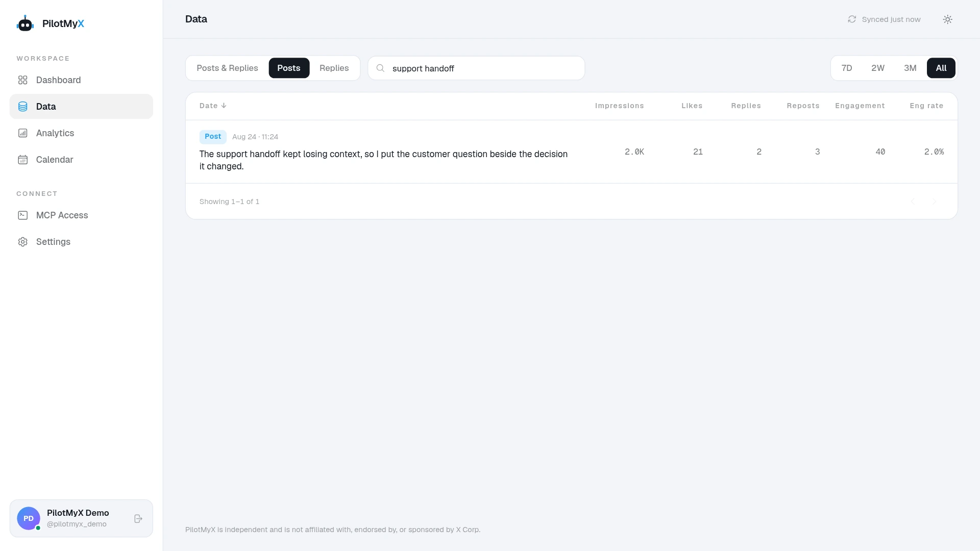Sort by Replies column header
This screenshot has width=980, height=551.
coord(746,106)
